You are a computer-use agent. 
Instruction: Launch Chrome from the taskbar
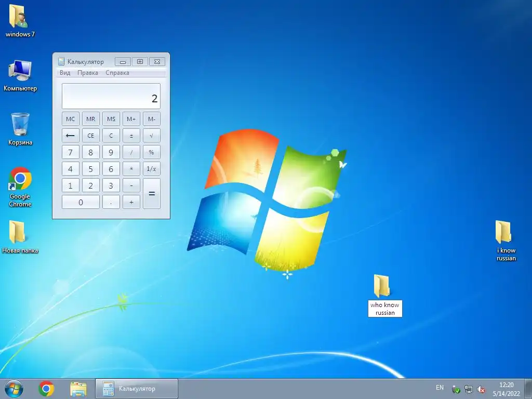coord(46,389)
